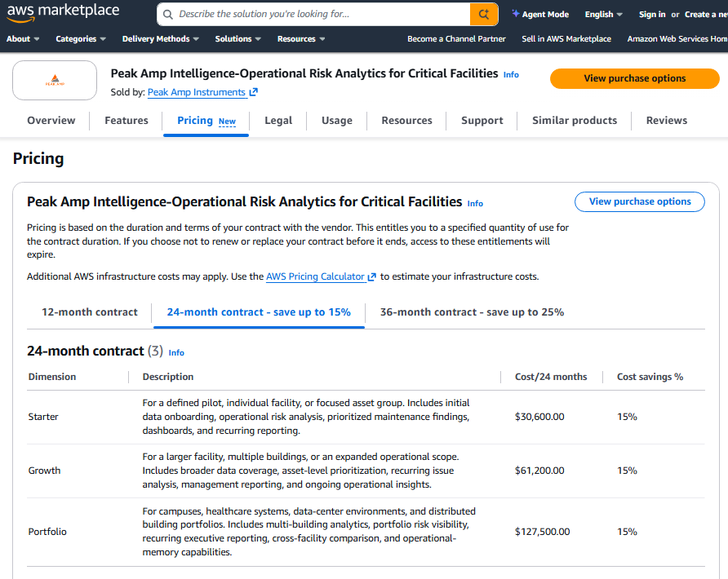Click the Sign in link
The image size is (728, 579).
tap(652, 15)
